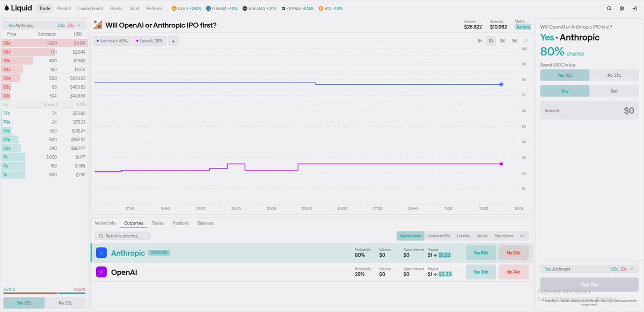The height and width of the screenshot is (312, 644).
Task: Click the Liquid logo
Action: [x=18, y=8]
